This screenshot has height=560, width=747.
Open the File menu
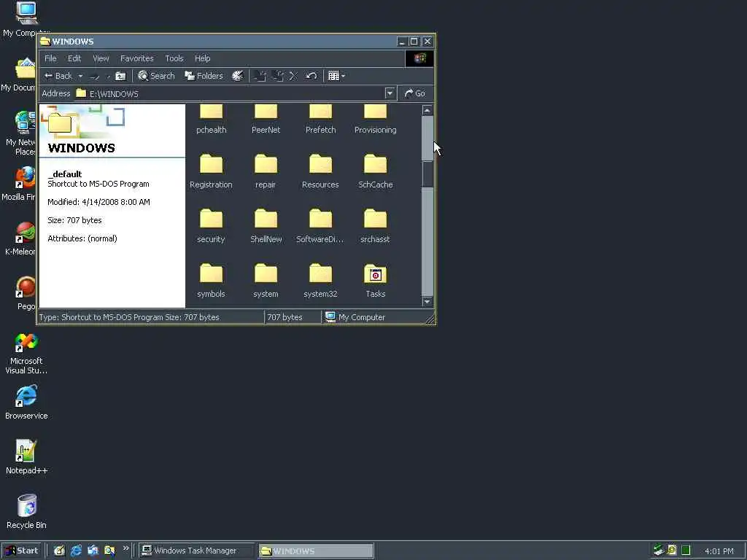(x=50, y=58)
